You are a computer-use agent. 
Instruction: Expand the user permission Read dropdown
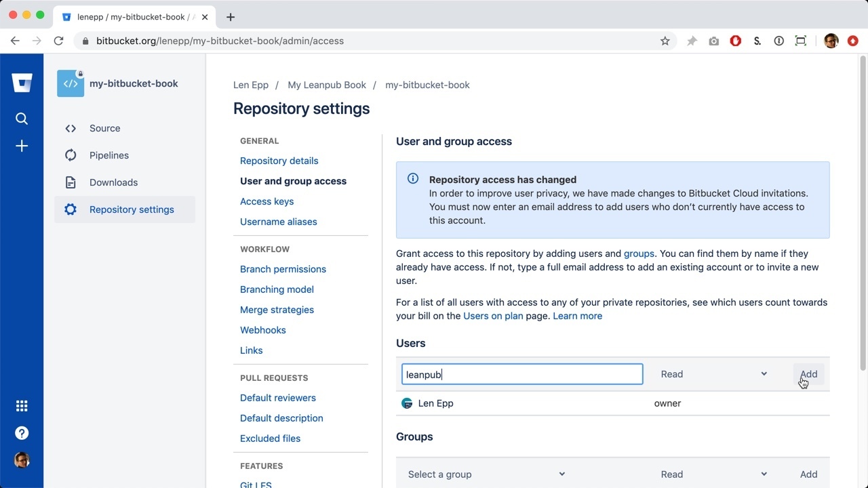[x=713, y=374]
